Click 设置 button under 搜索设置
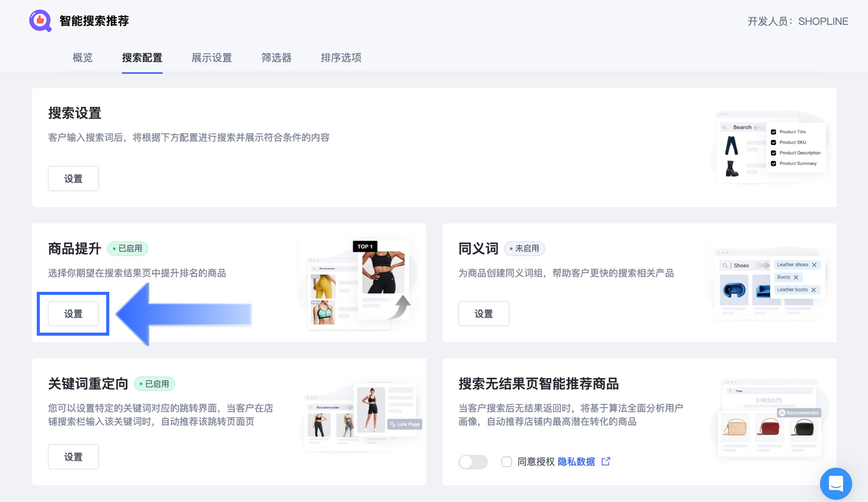 74,179
